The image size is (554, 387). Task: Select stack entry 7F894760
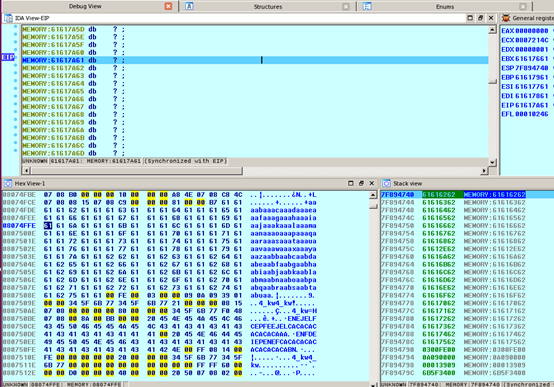[397, 257]
